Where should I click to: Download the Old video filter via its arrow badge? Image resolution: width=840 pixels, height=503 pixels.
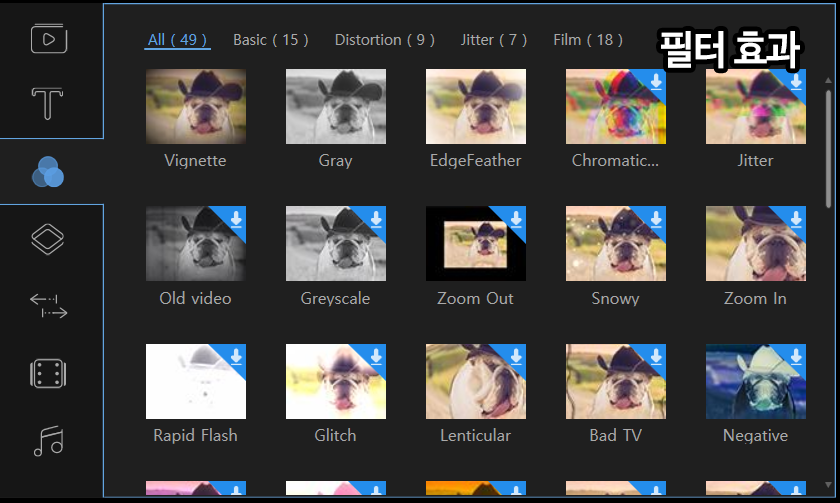[236, 219]
